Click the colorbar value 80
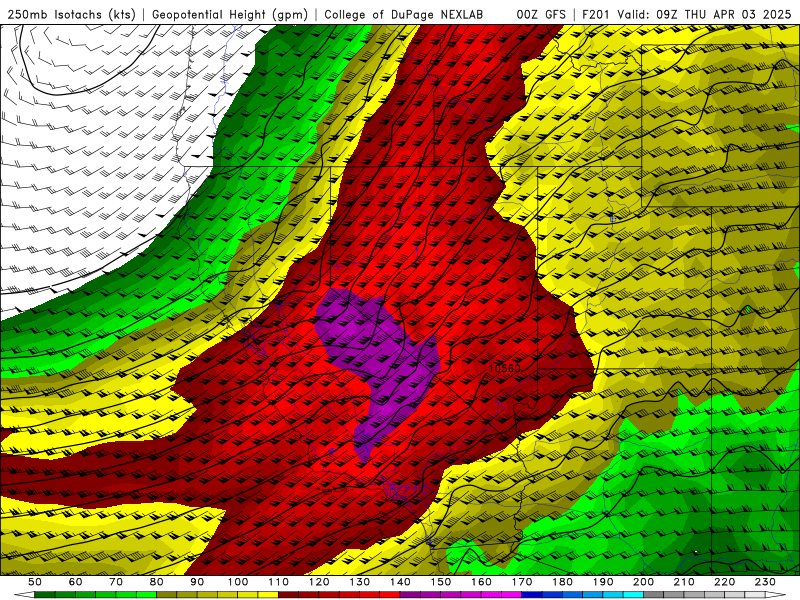This screenshot has width=800, height=600. [x=157, y=582]
